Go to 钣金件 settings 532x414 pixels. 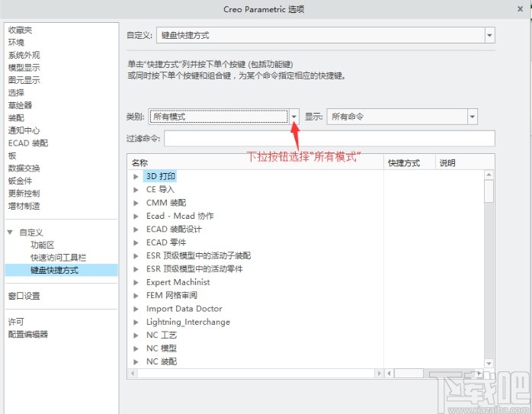click(20, 181)
